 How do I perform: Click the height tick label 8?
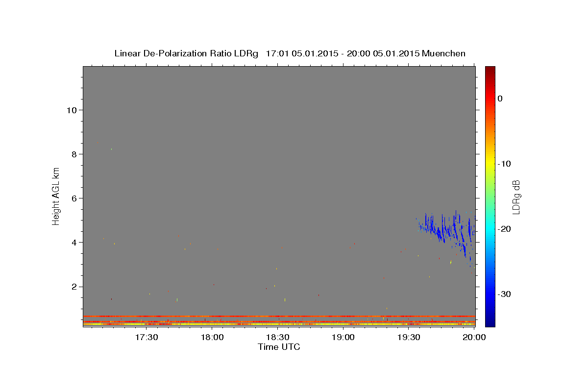pyautogui.click(x=73, y=154)
